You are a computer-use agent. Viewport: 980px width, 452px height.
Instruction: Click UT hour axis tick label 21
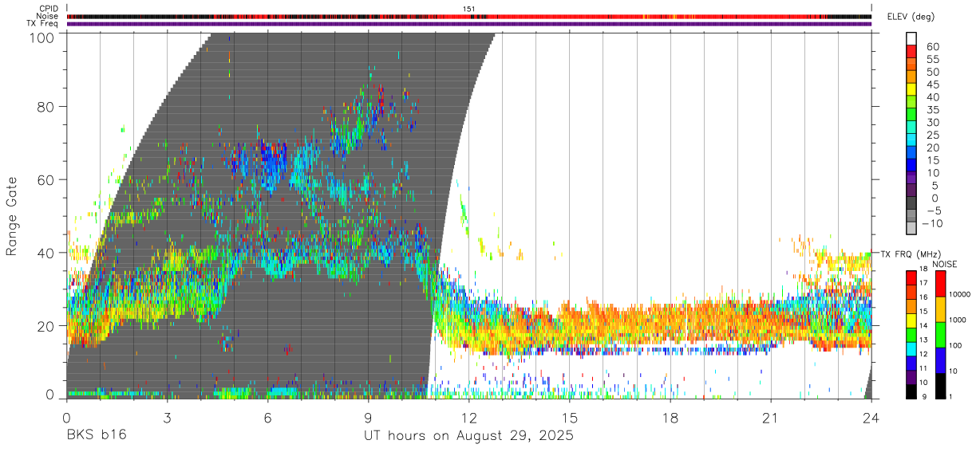[770, 418]
